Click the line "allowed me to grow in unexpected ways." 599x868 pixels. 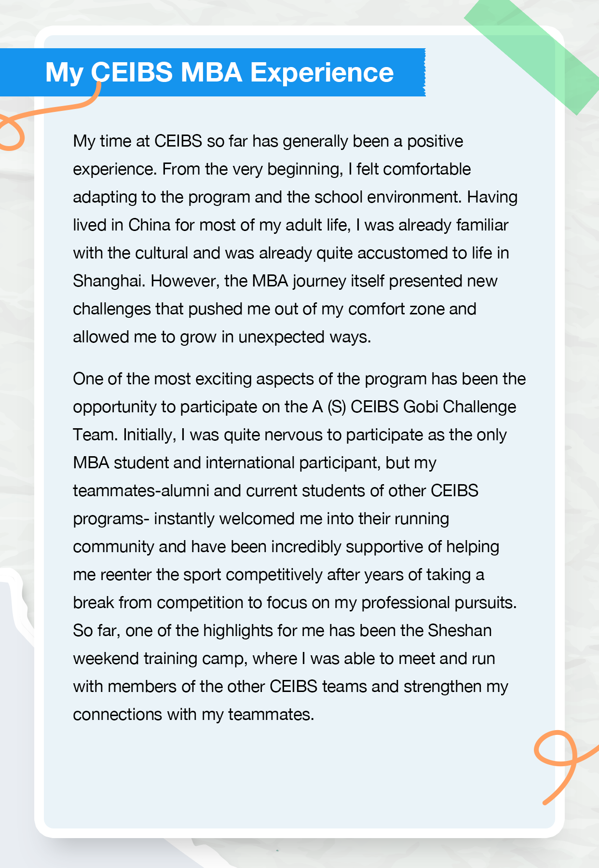222,337
